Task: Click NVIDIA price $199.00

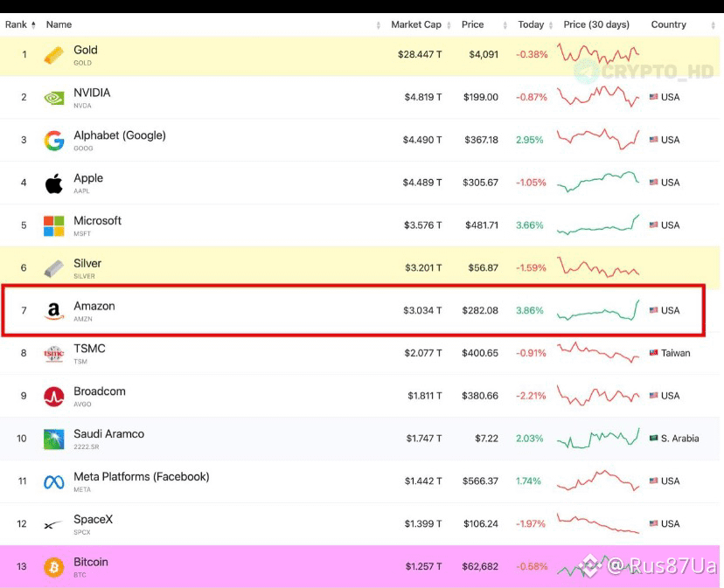Action: click(x=481, y=97)
